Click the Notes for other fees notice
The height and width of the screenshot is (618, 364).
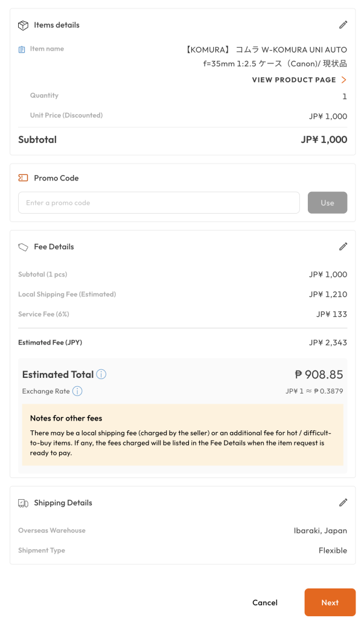182,435
